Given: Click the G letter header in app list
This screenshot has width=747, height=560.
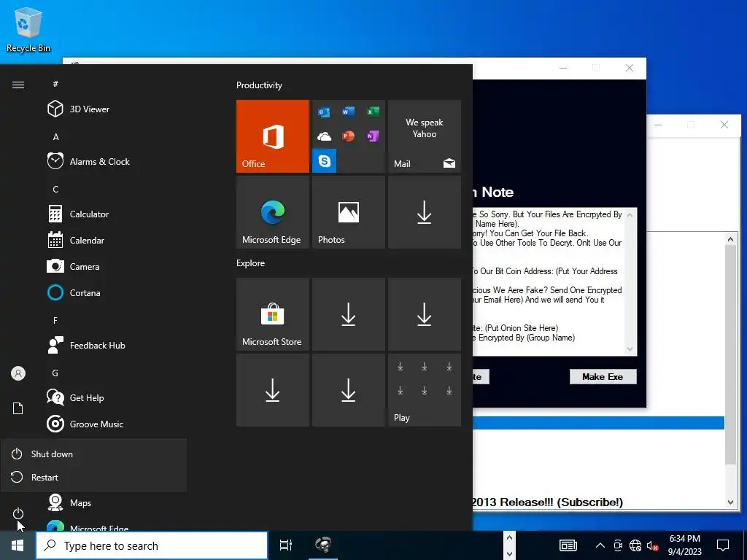Looking at the screenshot, I should click(x=55, y=373).
